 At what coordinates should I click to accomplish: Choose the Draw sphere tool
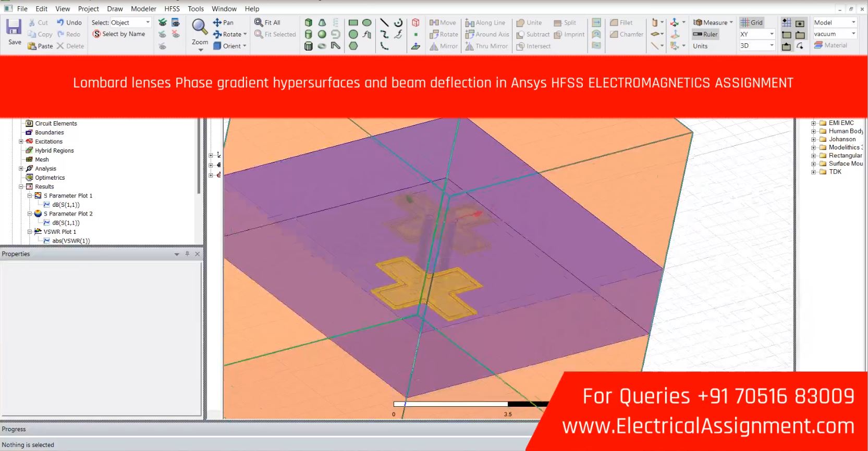point(322,34)
